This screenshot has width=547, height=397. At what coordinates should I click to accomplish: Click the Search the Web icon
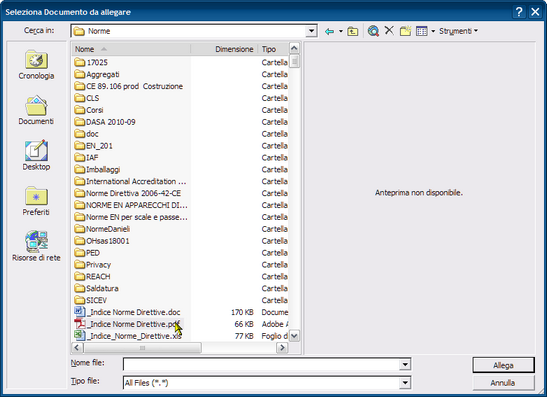373,31
